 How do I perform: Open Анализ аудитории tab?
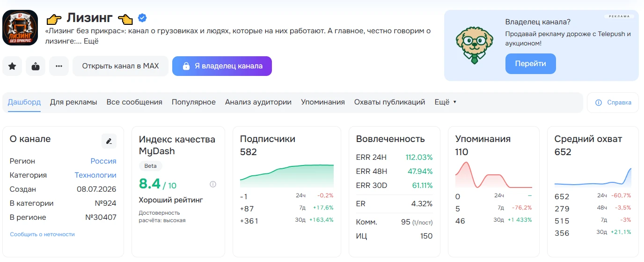[x=258, y=102]
